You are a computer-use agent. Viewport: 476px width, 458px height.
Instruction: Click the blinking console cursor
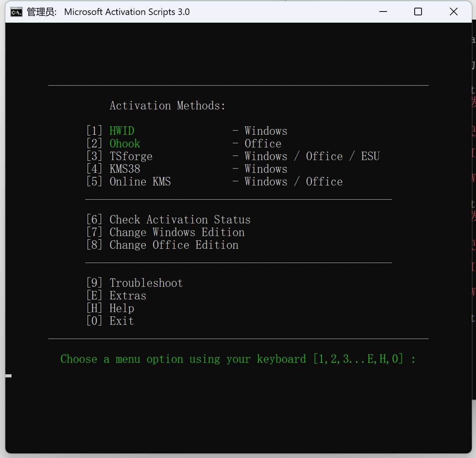(8, 376)
